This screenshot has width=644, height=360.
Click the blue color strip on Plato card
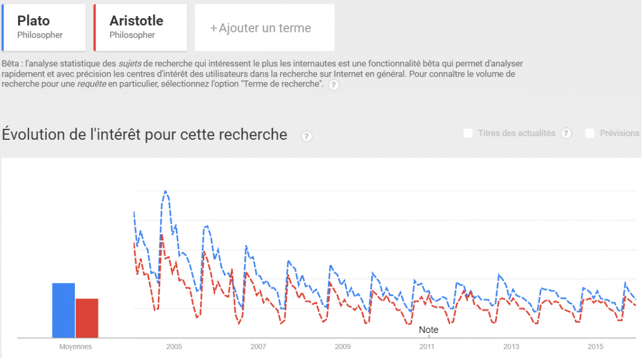coord(4,28)
